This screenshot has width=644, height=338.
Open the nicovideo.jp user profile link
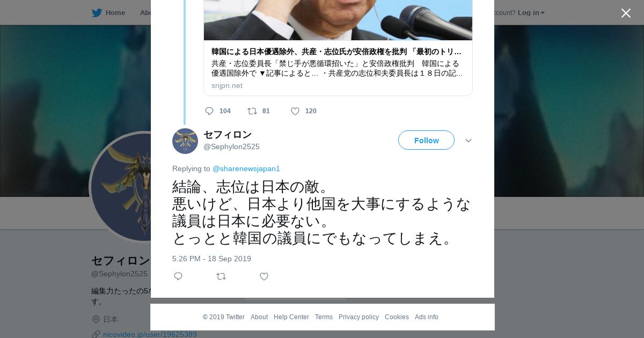[x=150, y=334]
